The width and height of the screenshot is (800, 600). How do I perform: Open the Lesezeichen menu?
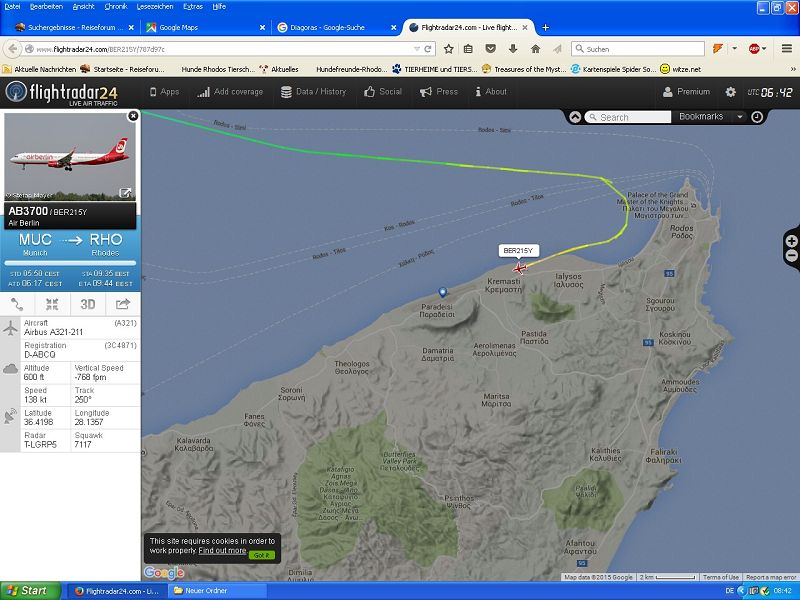[x=155, y=7]
